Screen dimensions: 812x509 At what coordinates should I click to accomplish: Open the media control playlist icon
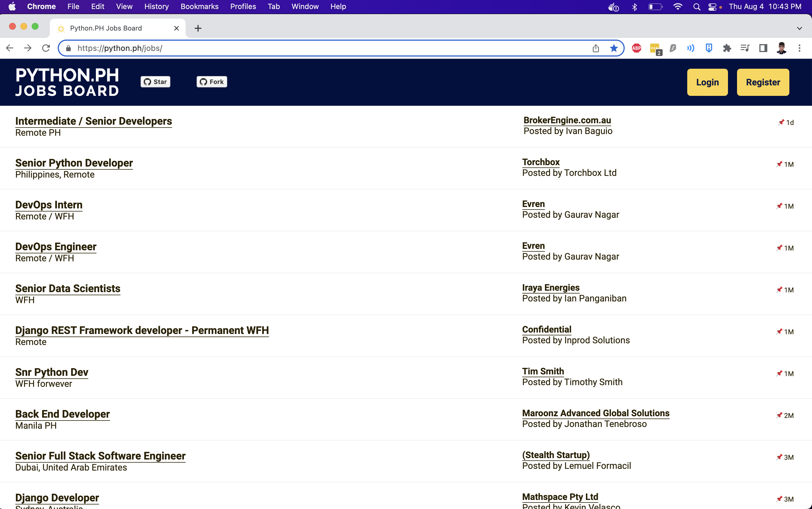tap(745, 48)
